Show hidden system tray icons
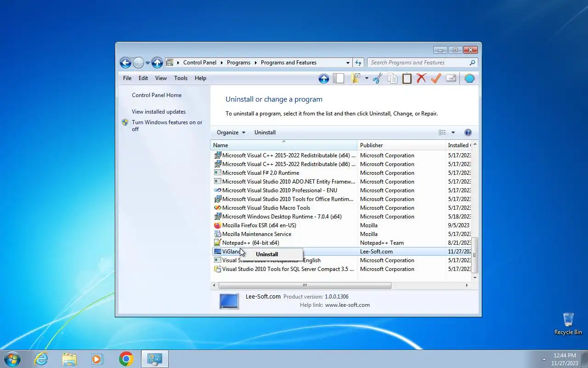Image resolution: width=588 pixels, height=368 pixels. click(x=544, y=359)
